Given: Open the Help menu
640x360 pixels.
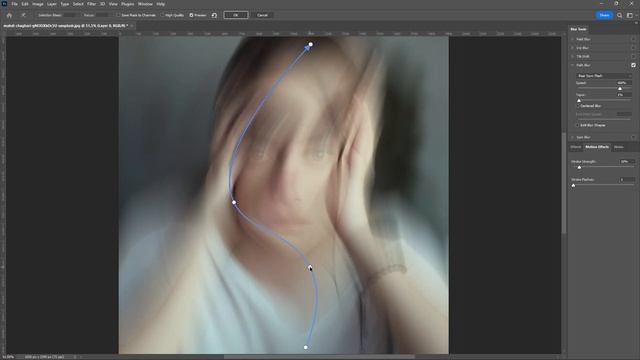Looking at the screenshot, I should [x=161, y=4].
